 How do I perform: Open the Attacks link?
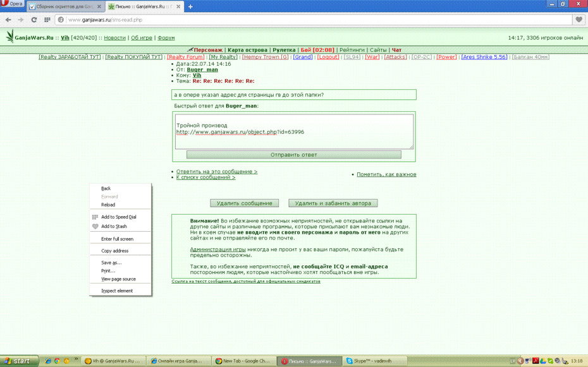(x=395, y=57)
